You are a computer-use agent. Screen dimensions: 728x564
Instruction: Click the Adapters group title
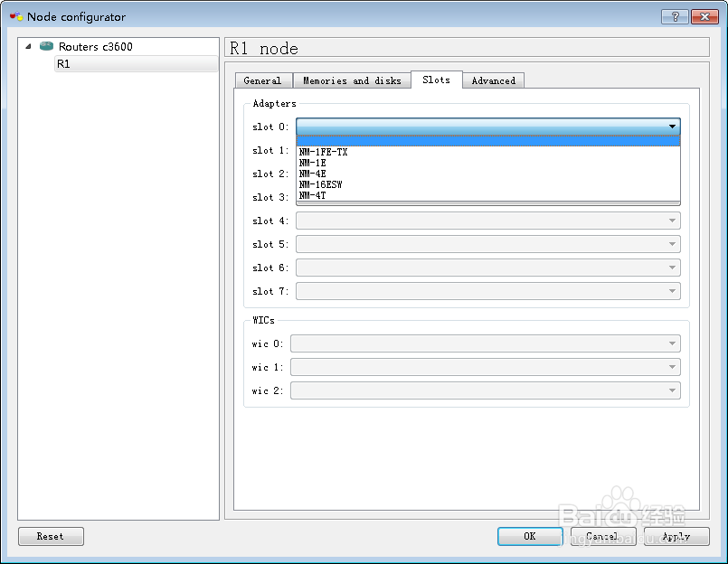[x=274, y=104]
